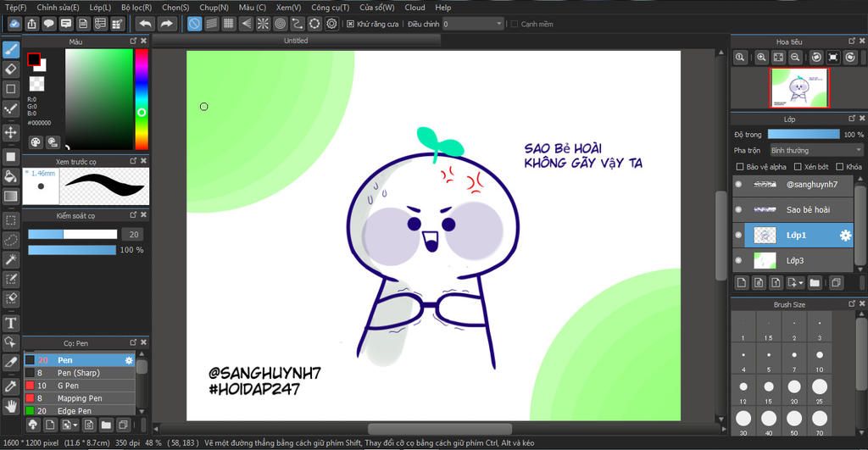
Task: Select the Move tool
Action: pos(11,132)
